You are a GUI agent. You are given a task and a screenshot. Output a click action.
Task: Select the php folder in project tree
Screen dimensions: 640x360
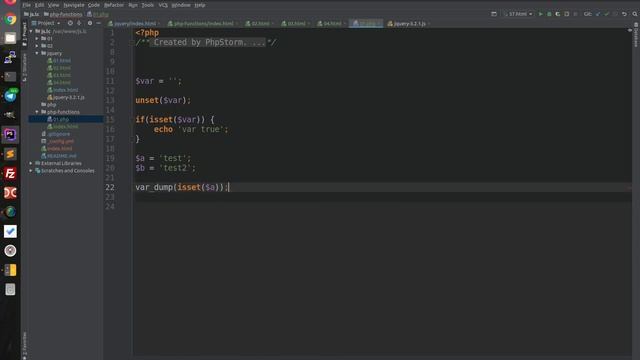coord(49,104)
